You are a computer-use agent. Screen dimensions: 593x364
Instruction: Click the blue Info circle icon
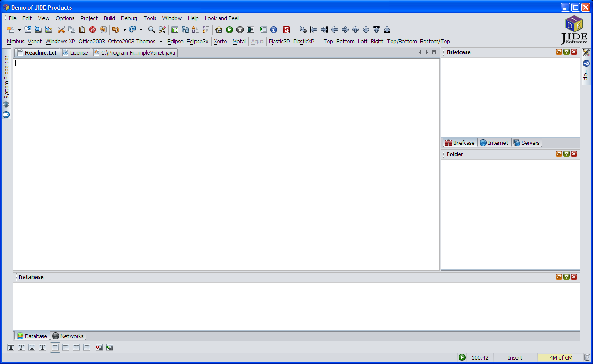point(274,30)
